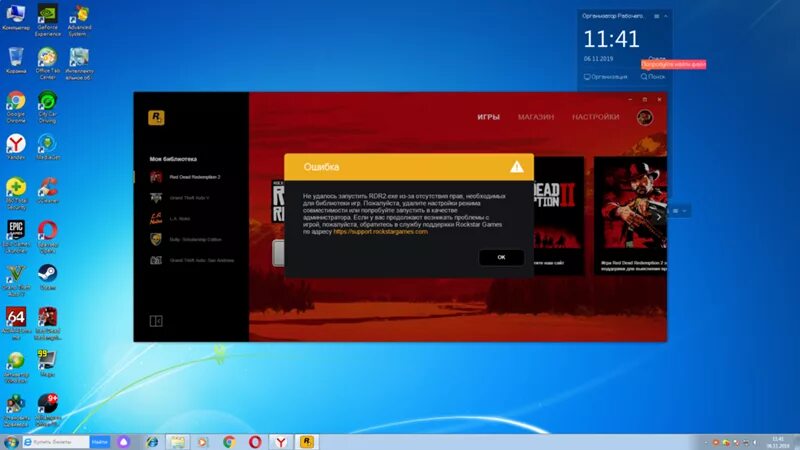Viewport: 800px width, 450px height.
Task: Click Поиск in the desktop organizer widget
Action: 653,77
